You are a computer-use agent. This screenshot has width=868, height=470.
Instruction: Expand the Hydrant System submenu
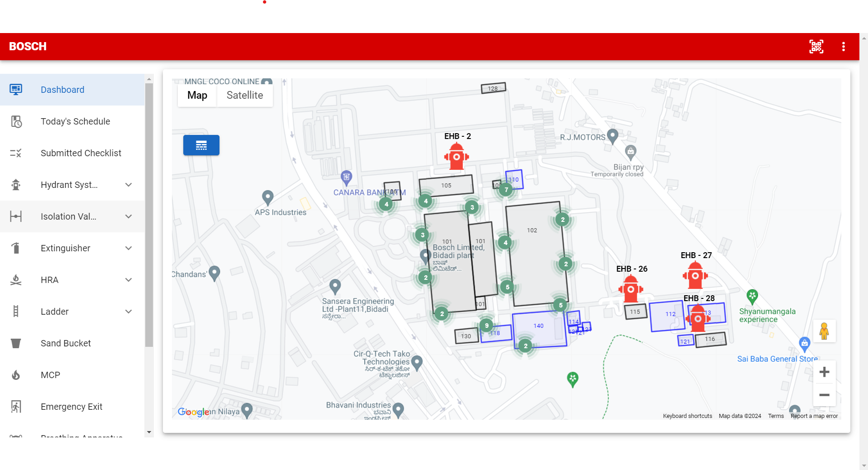point(129,185)
